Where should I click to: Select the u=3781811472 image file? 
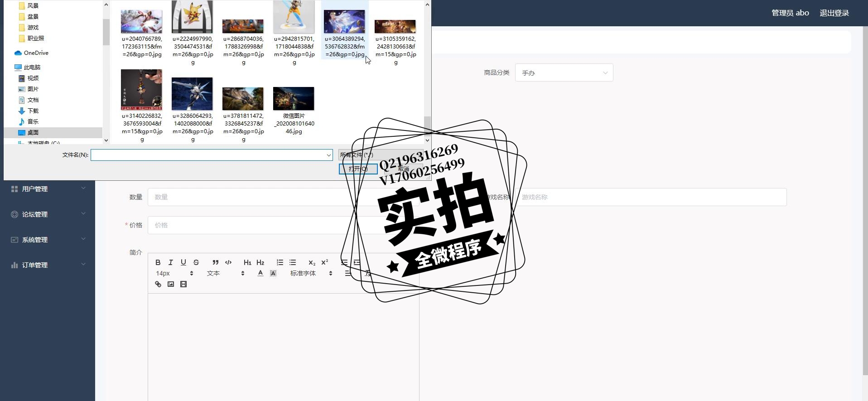click(243, 114)
